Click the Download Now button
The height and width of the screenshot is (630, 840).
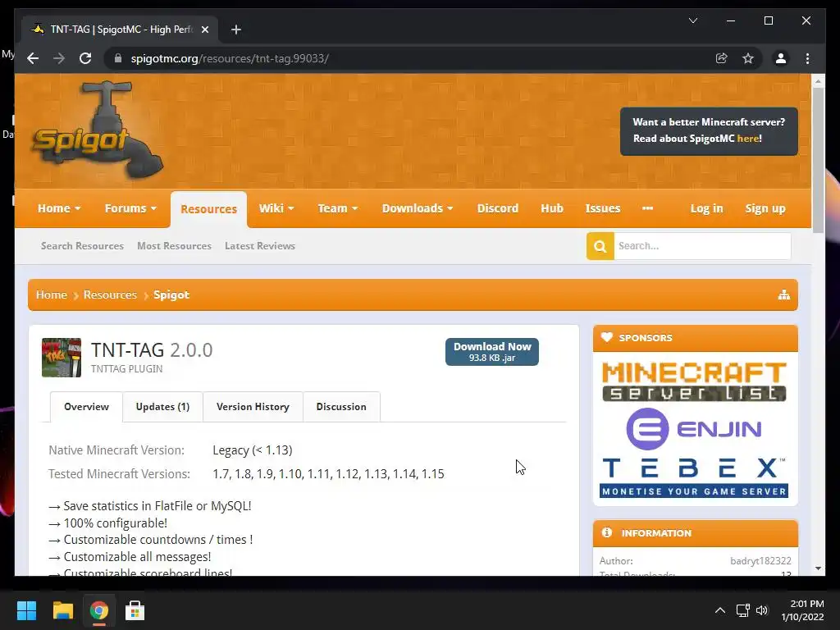(x=492, y=352)
